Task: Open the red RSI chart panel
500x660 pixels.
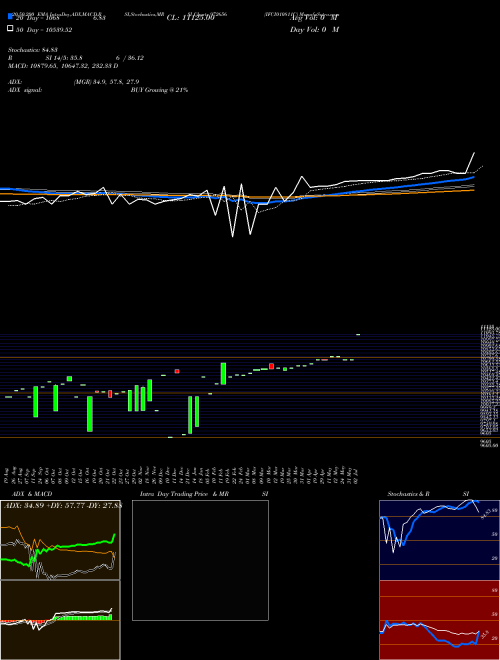Action: 439,620
